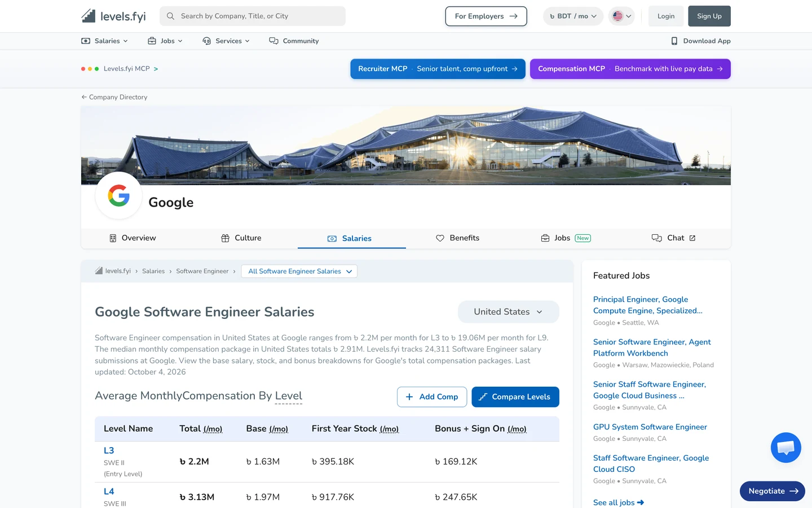Viewport: 812px width, 508px height.
Task: Open the United States location dropdown
Action: pyautogui.click(x=509, y=312)
